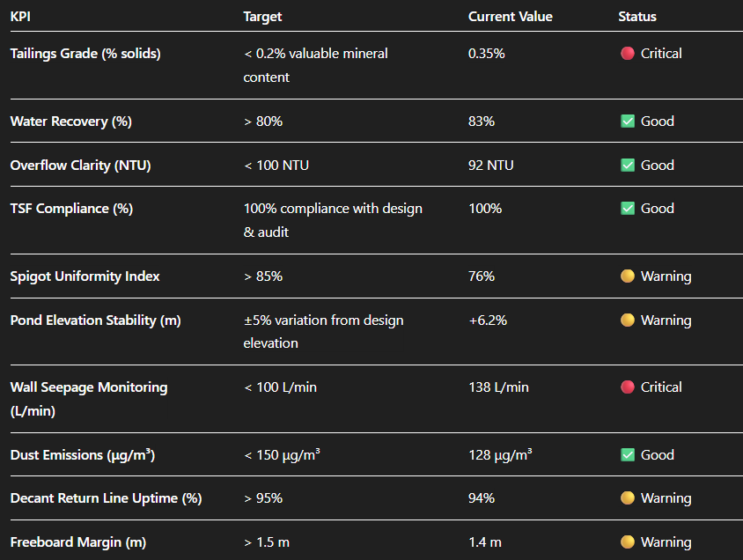
Task: Click the yellow Warning icon for Freeboard Margin
Action: [x=628, y=542]
